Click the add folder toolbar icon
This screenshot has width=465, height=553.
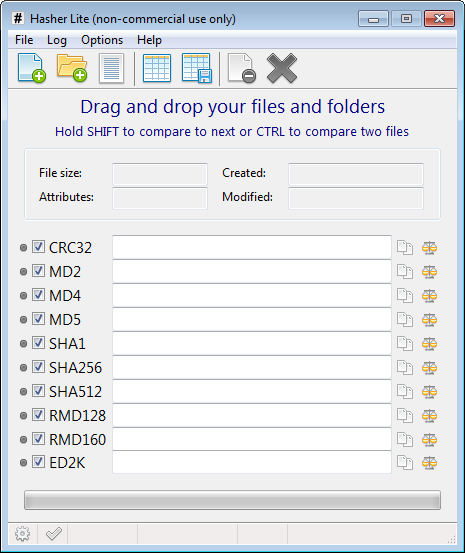click(x=72, y=68)
